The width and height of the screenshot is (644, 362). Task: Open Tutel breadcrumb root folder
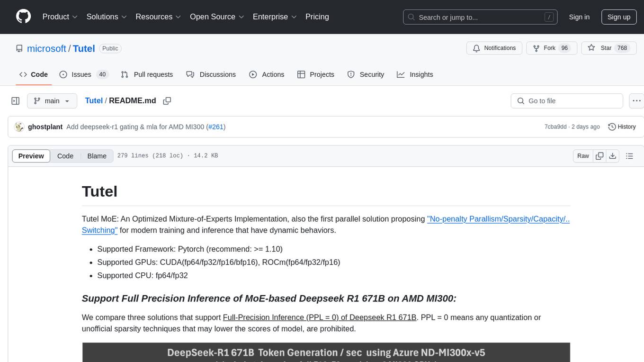point(94,101)
